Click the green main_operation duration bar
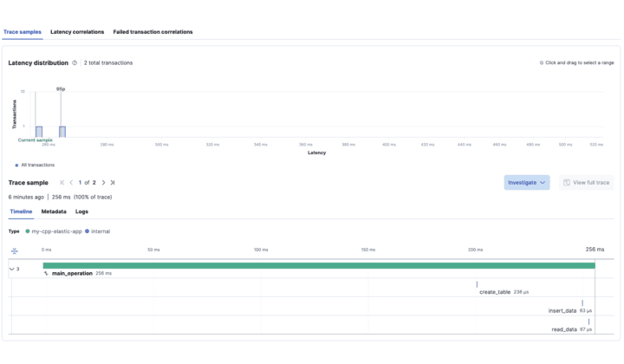 pyautogui.click(x=318, y=265)
